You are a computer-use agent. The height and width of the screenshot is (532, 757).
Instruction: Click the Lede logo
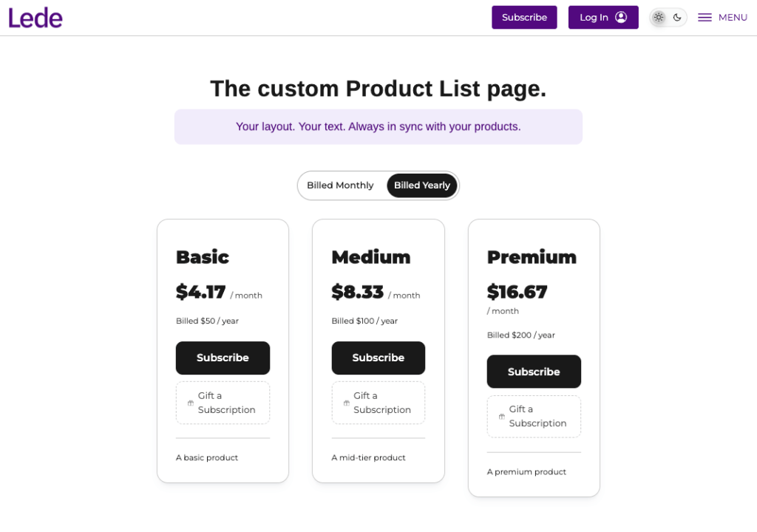(x=35, y=18)
